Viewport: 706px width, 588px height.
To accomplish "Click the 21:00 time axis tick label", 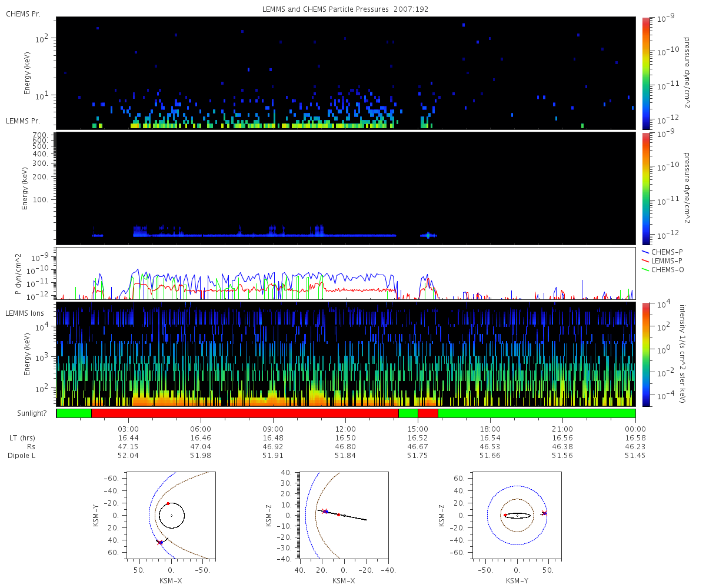I will [562, 429].
